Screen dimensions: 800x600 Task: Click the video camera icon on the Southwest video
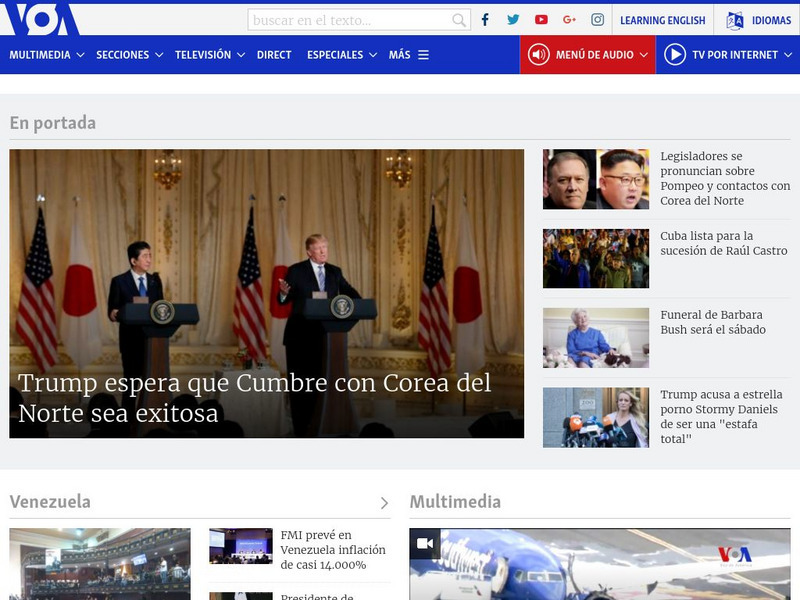pos(425,542)
